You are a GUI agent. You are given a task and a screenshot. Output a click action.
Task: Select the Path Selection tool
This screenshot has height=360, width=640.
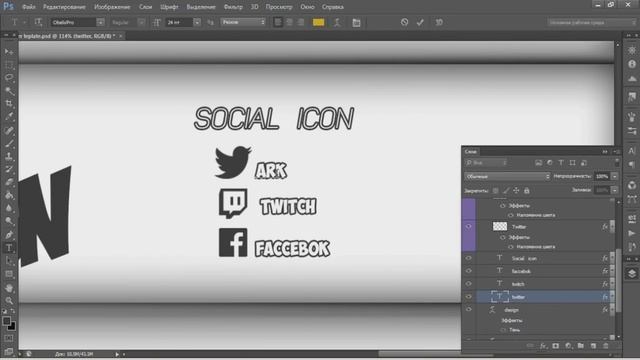(x=9, y=261)
